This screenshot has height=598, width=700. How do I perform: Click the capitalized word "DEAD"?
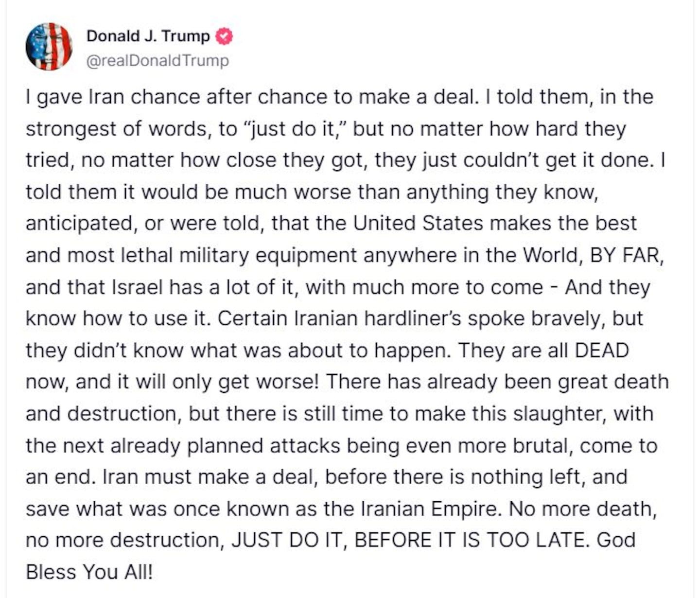(x=602, y=351)
